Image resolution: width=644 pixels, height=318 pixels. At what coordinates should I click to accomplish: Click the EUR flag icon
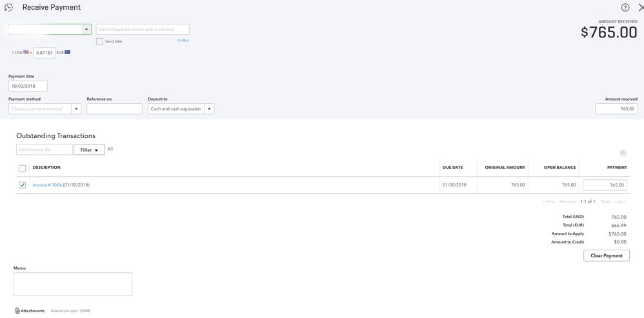tap(67, 52)
